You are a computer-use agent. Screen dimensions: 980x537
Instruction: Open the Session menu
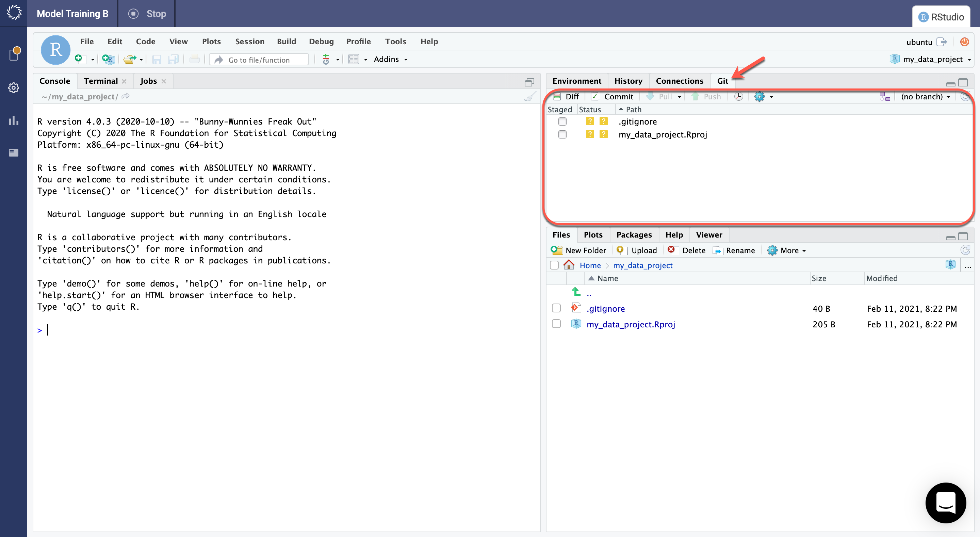click(249, 42)
